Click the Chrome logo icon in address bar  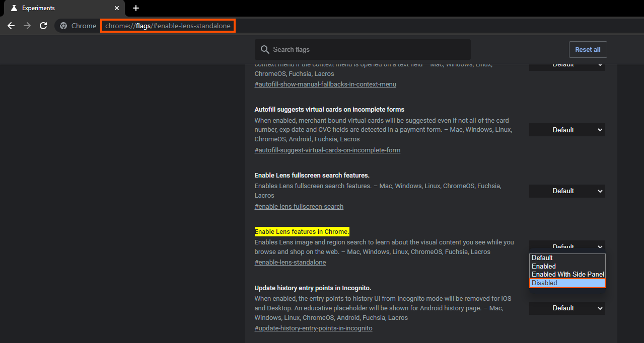click(x=63, y=26)
